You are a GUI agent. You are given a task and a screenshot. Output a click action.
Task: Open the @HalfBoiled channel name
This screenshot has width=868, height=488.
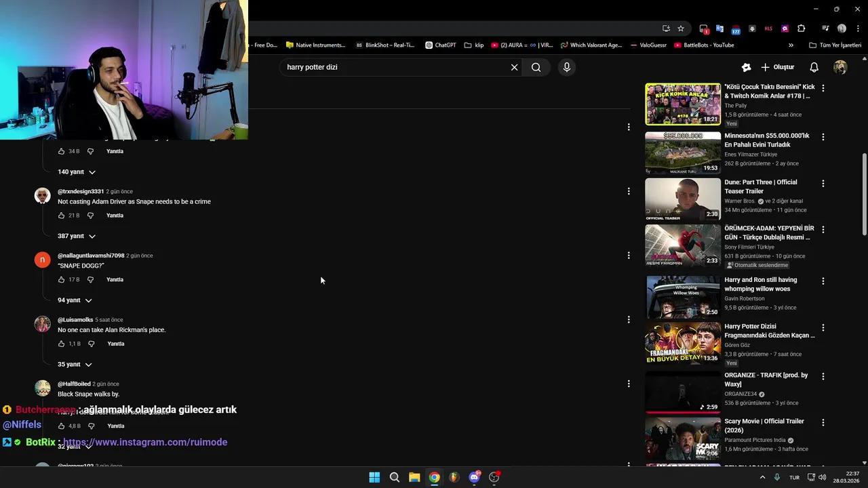[74, 384]
